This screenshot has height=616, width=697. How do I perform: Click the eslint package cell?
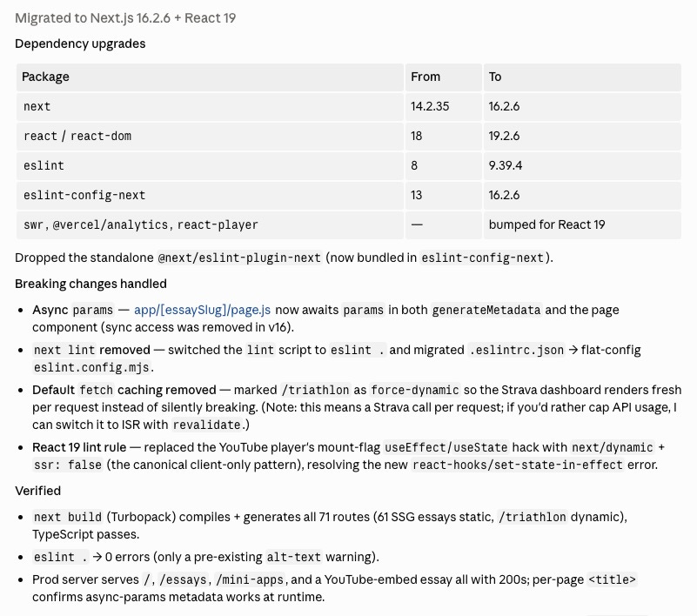click(x=210, y=166)
